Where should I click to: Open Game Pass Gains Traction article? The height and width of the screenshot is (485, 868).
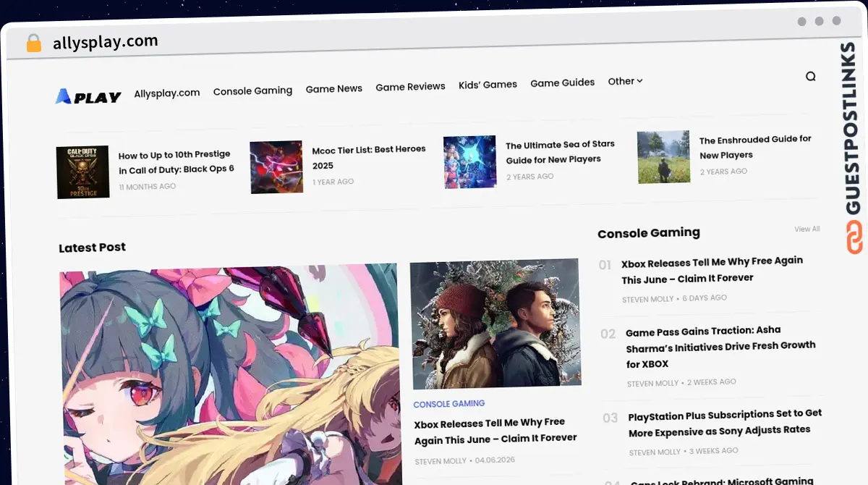[x=720, y=347]
